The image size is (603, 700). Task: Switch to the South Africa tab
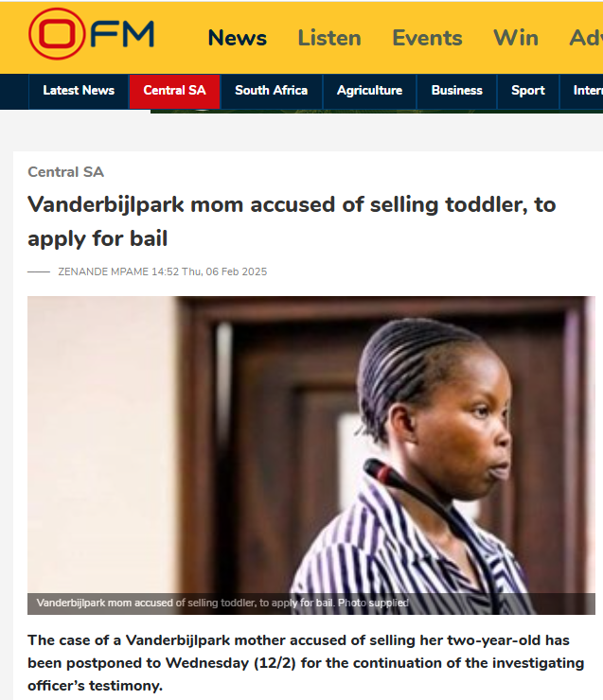(x=271, y=91)
